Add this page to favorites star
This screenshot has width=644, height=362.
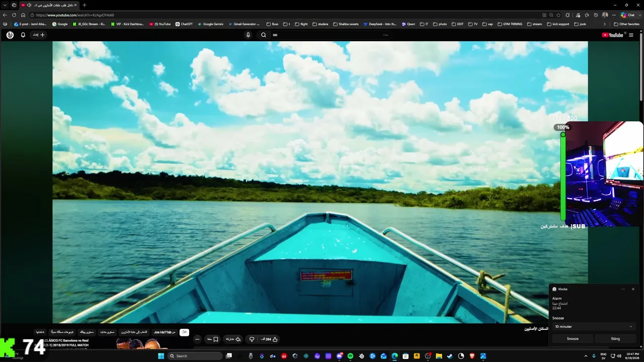tap(558, 15)
